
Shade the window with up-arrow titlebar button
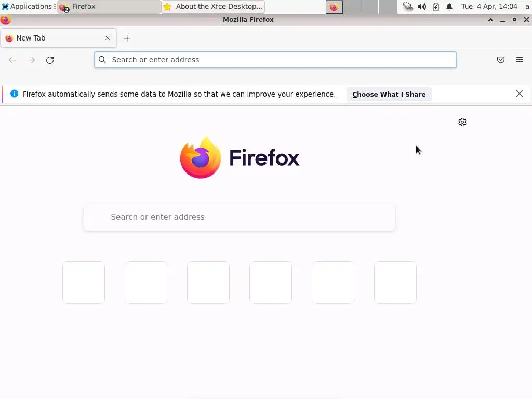(x=490, y=20)
